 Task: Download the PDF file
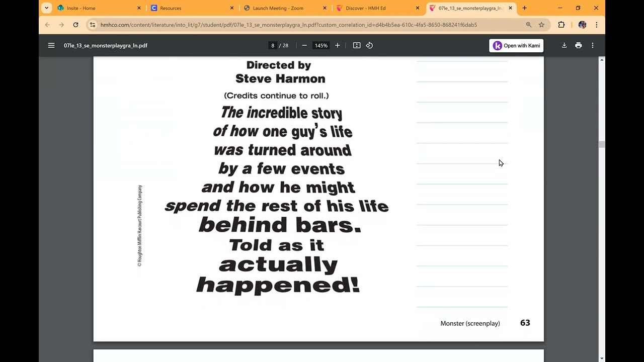pyautogui.click(x=564, y=45)
